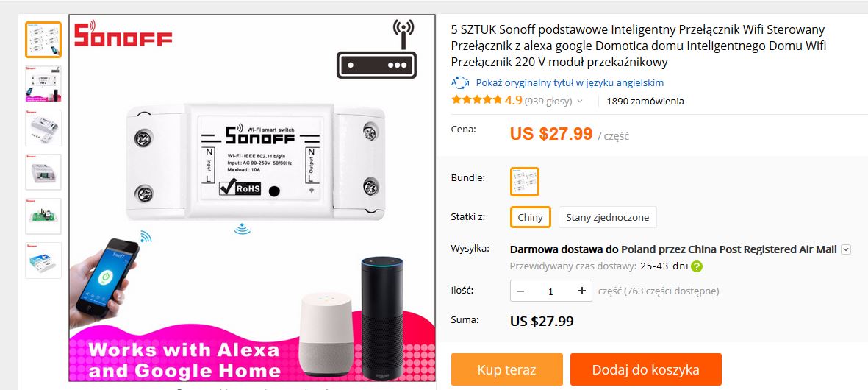The image size is (868, 390).
Task: Open the second product image thumbnail
Action: (x=43, y=84)
